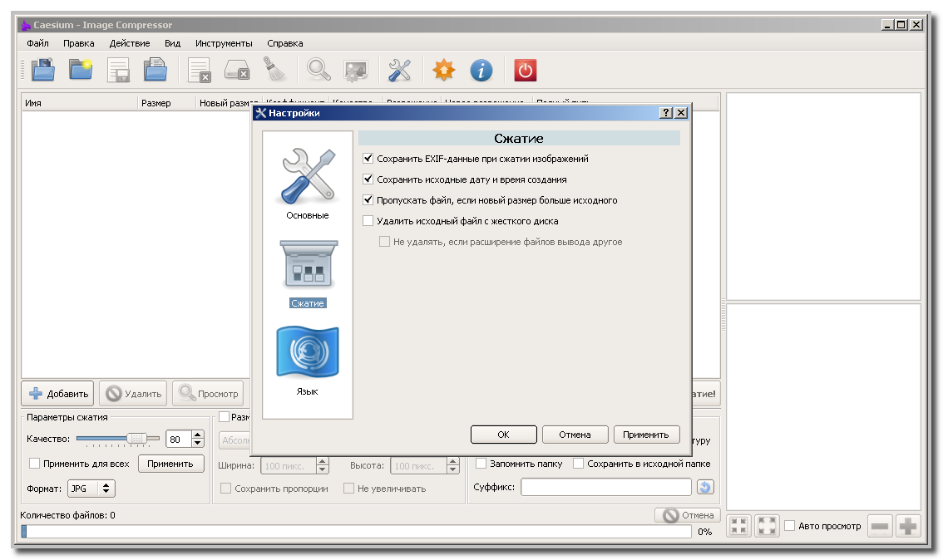Click the Добавить button

[x=57, y=394]
